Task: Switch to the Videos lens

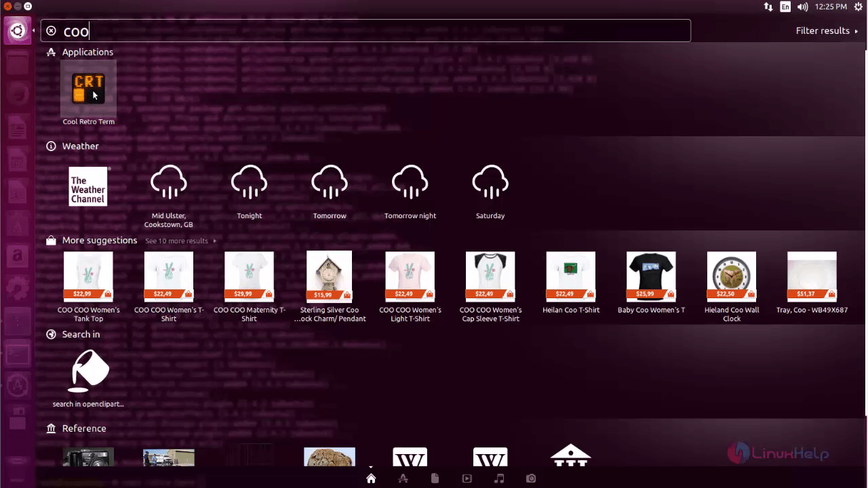Action: [467, 479]
